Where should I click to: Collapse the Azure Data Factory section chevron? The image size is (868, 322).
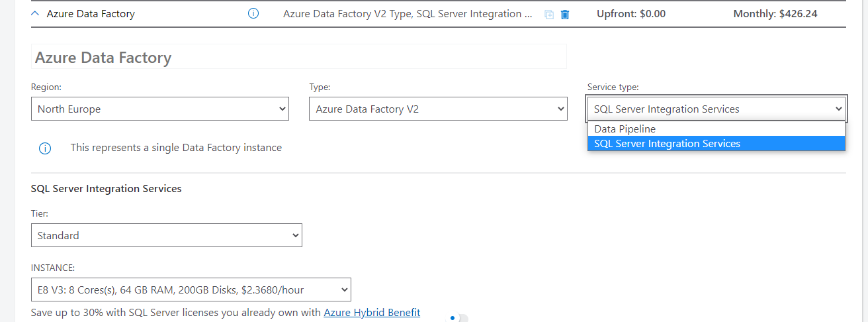(35, 14)
